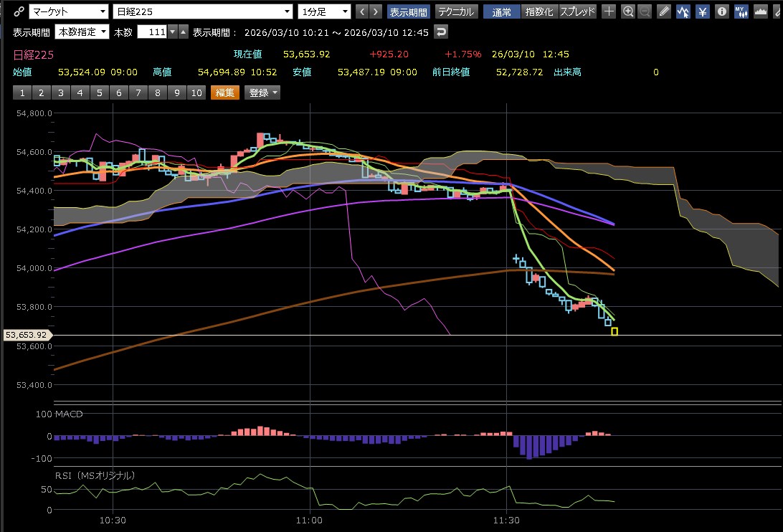Toggle the 表示期間 display period button
This screenshot has width=783, height=532.
(408, 11)
